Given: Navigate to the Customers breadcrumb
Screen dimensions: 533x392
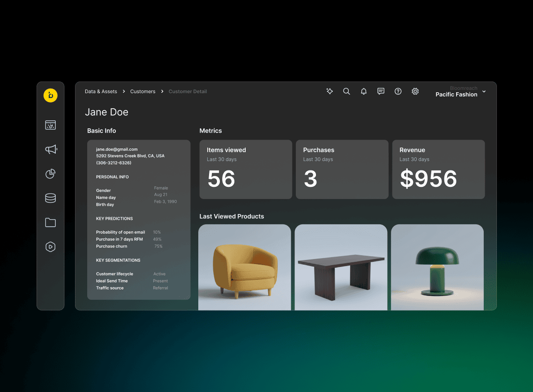Looking at the screenshot, I should point(143,92).
